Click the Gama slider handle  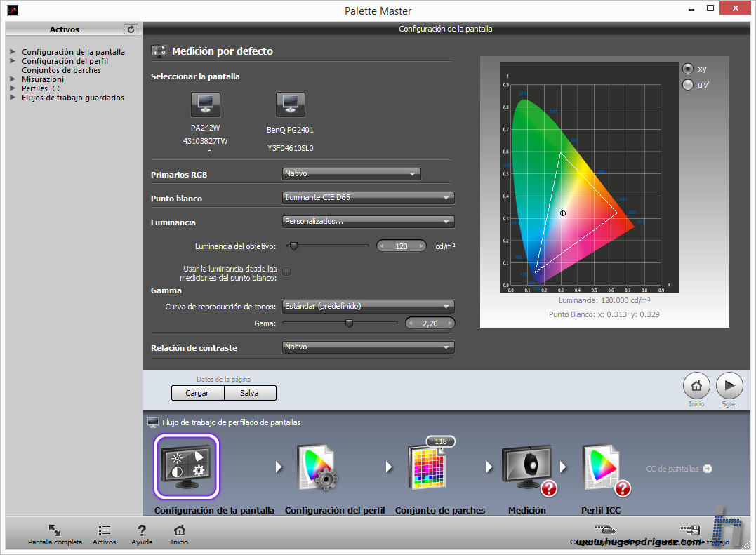(349, 323)
